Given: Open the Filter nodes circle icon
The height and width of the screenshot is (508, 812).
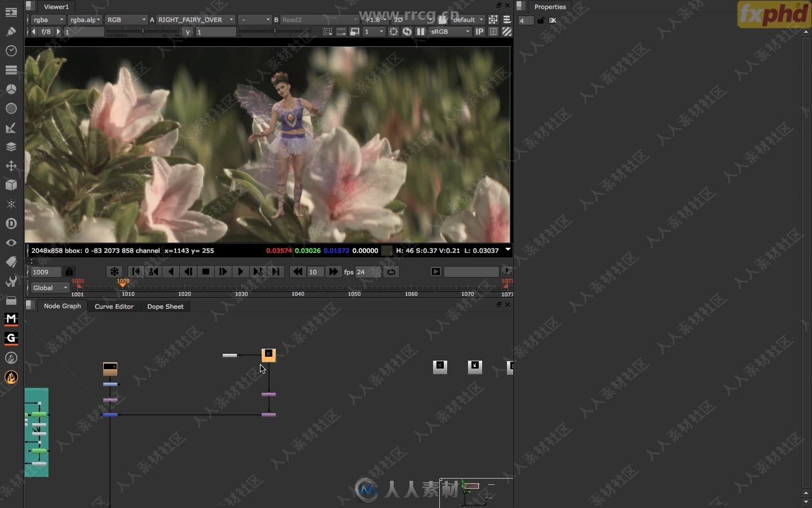Looking at the screenshot, I should click(11, 108).
